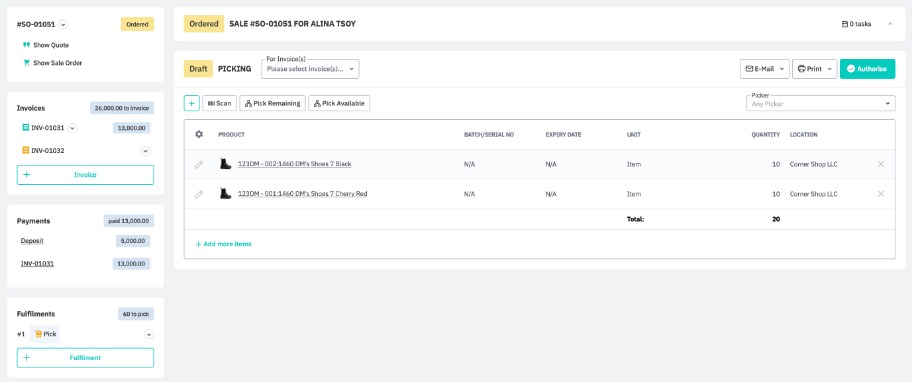Open the #SO-01051 dropdown chevron

(63, 24)
